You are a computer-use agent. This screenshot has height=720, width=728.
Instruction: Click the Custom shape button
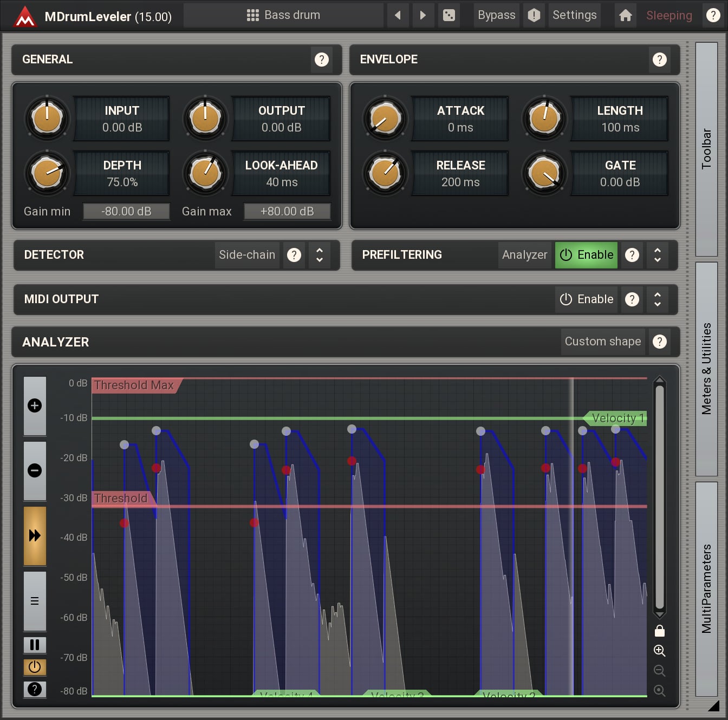[602, 342]
